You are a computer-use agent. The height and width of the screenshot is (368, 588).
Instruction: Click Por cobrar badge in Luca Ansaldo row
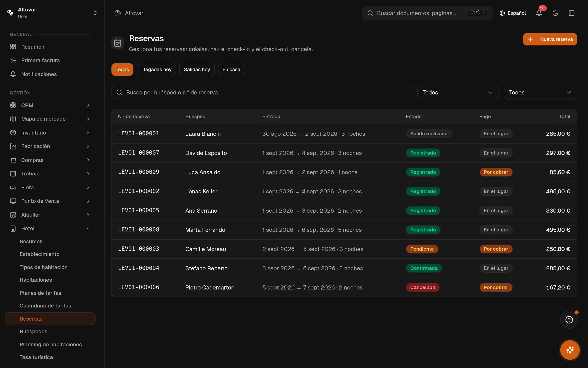point(496,172)
